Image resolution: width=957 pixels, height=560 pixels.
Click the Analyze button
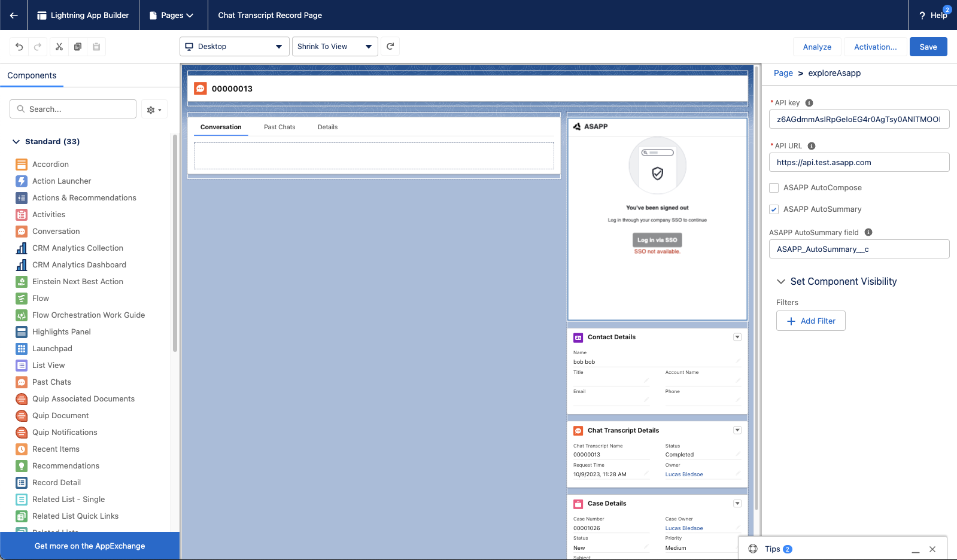[x=817, y=47]
